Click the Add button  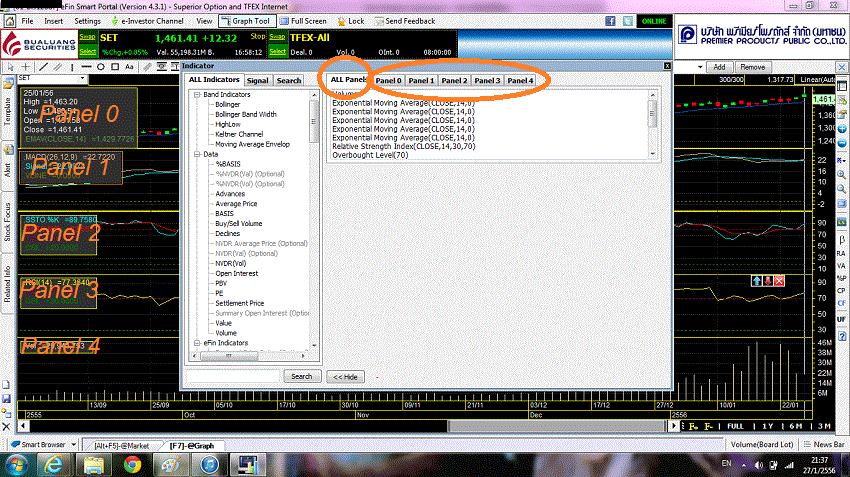[x=719, y=67]
